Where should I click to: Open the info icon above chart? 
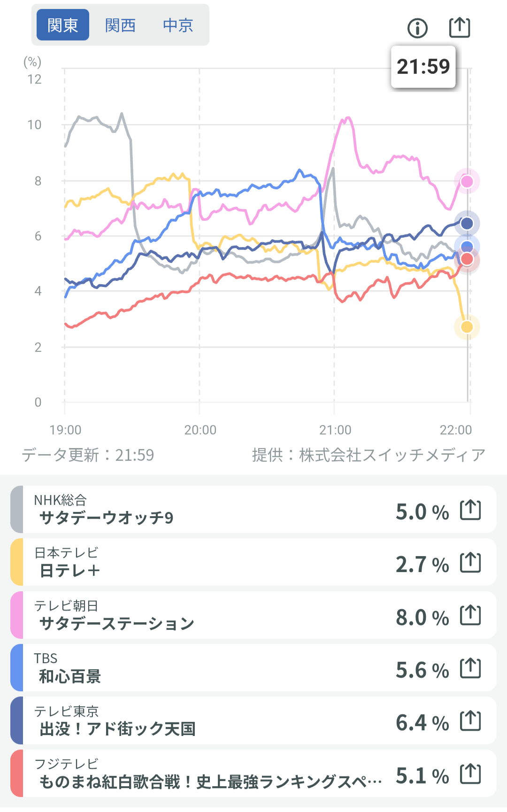click(x=417, y=28)
